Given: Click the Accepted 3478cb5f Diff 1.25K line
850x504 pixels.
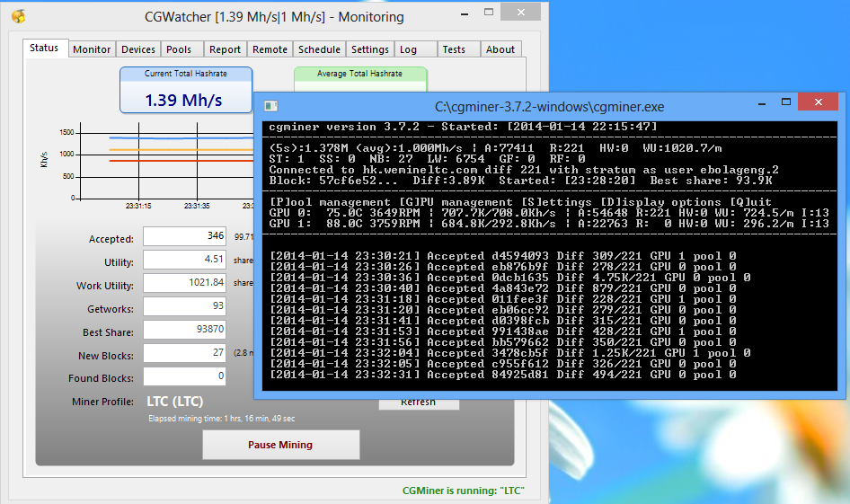Looking at the screenshot, I should (x=510, y=353).
